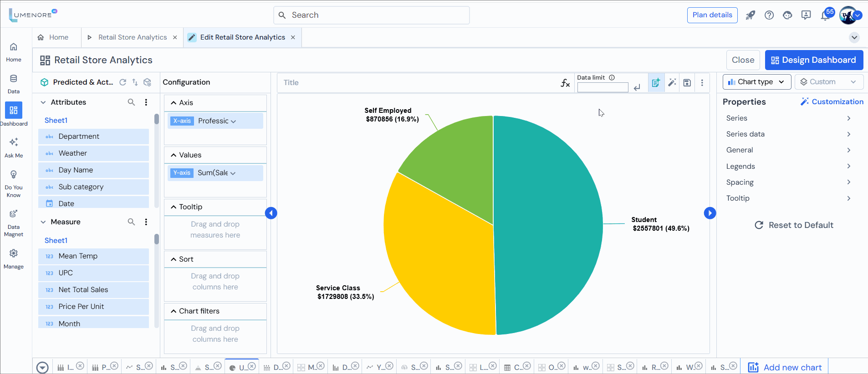Refresh the Predicted & Actual dataset
Screen dimensions: 868x374
pyautogui.click(x=123, y=82)
